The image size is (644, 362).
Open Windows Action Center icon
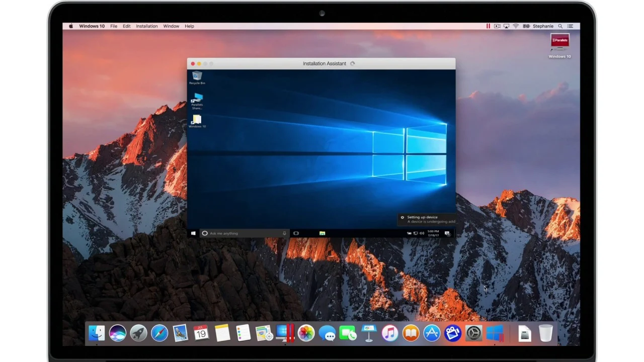point(447,233)
